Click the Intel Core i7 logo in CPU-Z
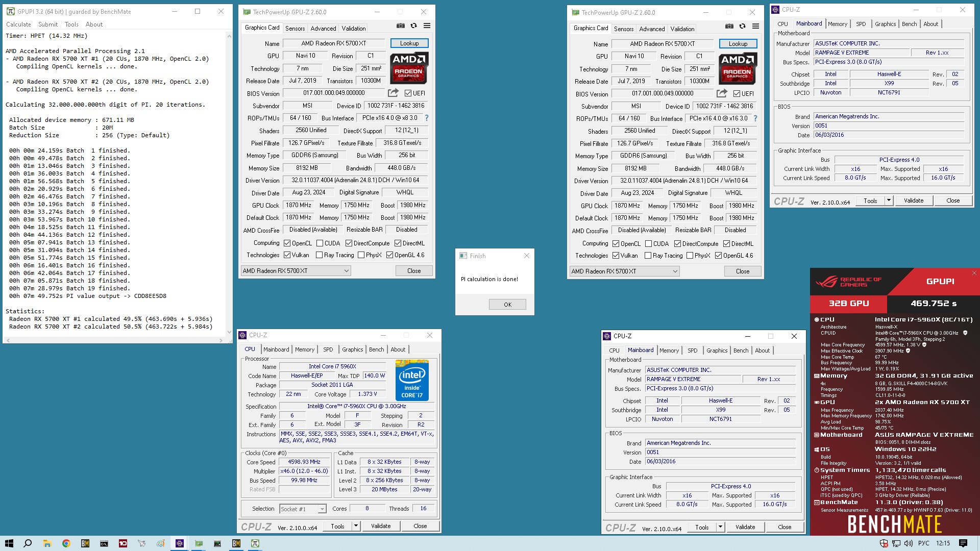The image size is (980, 551). click(412, 380)
